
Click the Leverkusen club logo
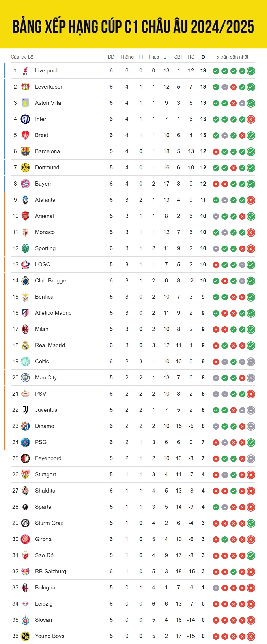coord(25,87)
